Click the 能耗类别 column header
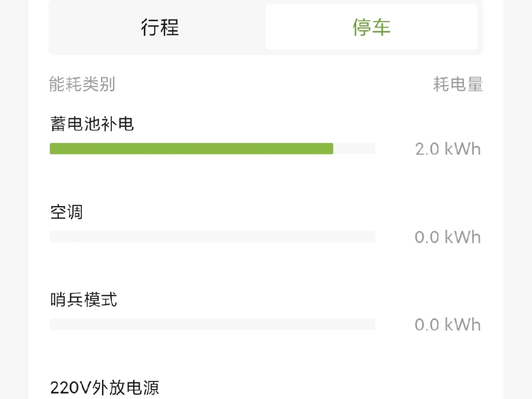The image size is (532, 399). [82, 84]
